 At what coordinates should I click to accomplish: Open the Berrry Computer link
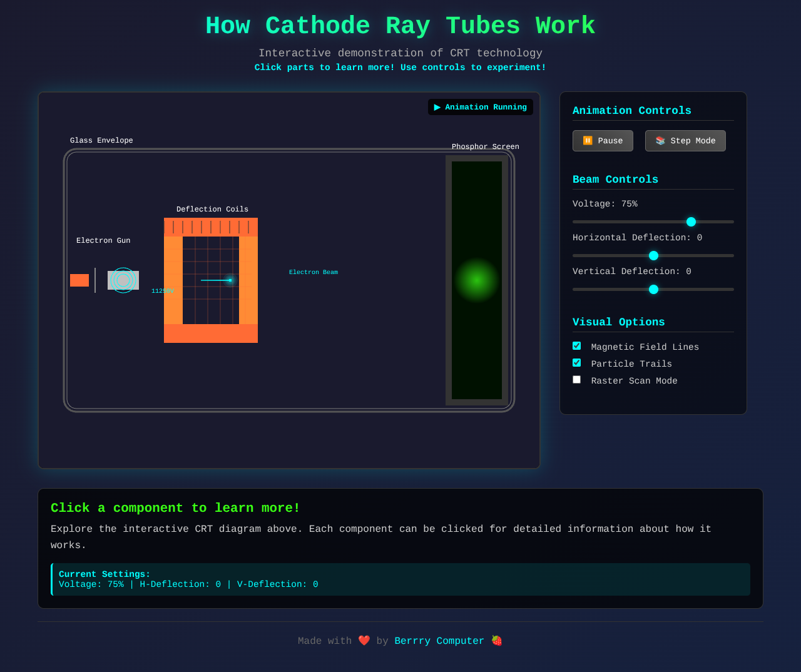pyautogui.click(x=439, y=640)
